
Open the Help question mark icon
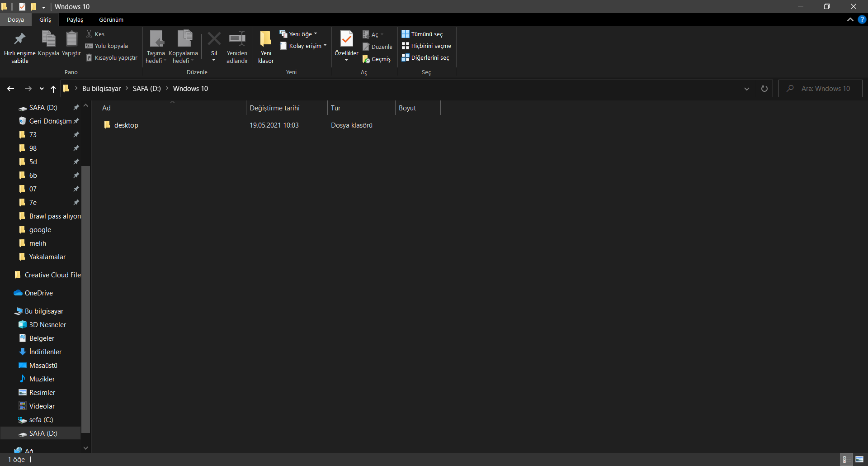click(x=862, y=19)
